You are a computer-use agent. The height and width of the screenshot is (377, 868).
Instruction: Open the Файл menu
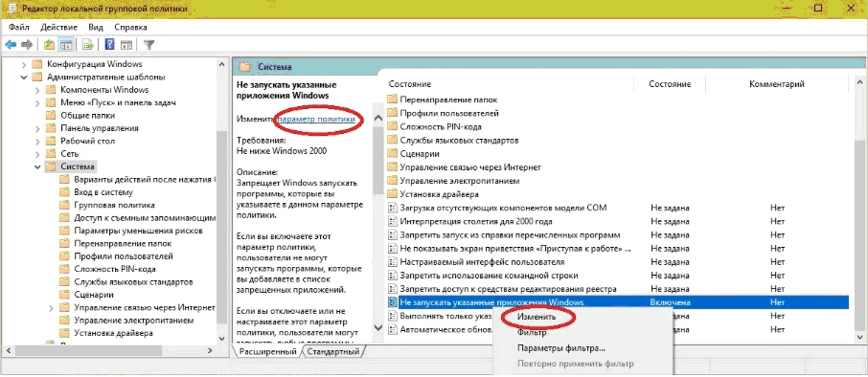coord(19,27)
